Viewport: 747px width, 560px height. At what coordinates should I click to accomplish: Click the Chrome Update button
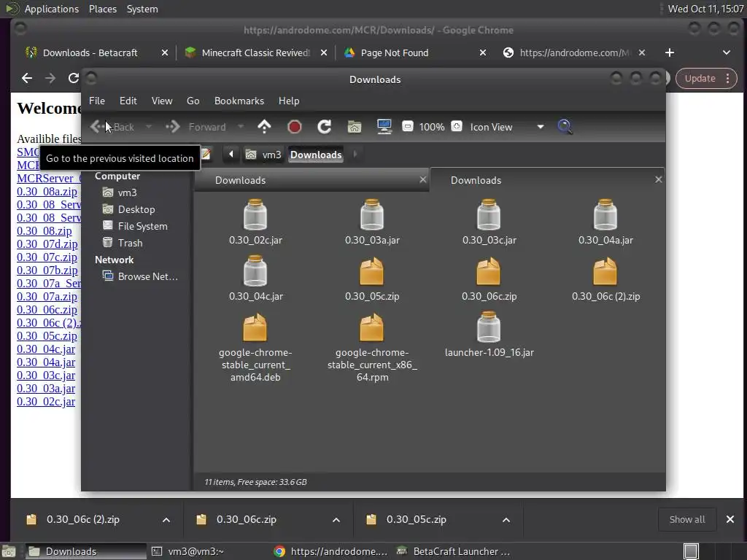706,79
